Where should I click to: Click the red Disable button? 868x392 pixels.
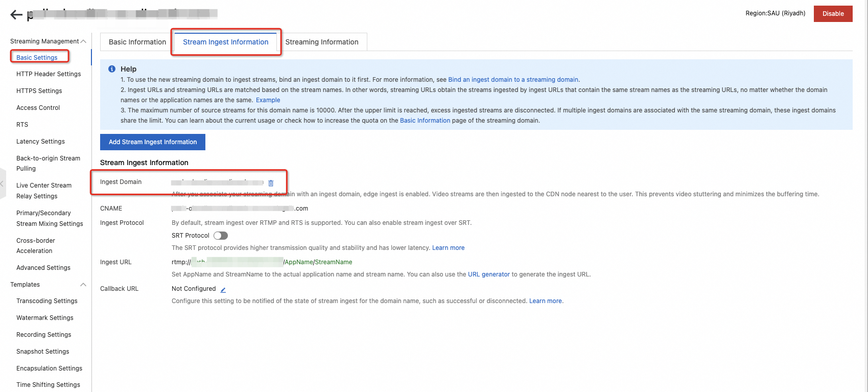click(x=833, y=14)
